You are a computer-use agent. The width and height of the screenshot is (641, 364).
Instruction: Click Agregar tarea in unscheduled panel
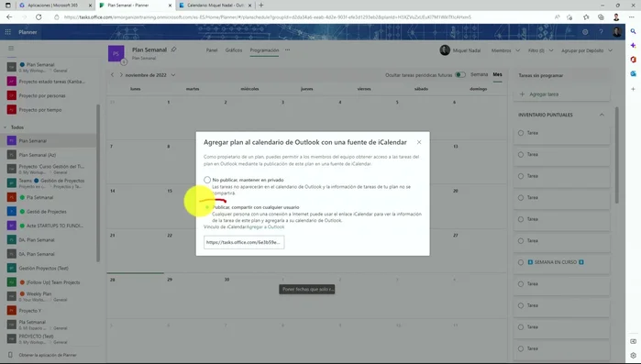pyautogui.click(x=562, y=94)
